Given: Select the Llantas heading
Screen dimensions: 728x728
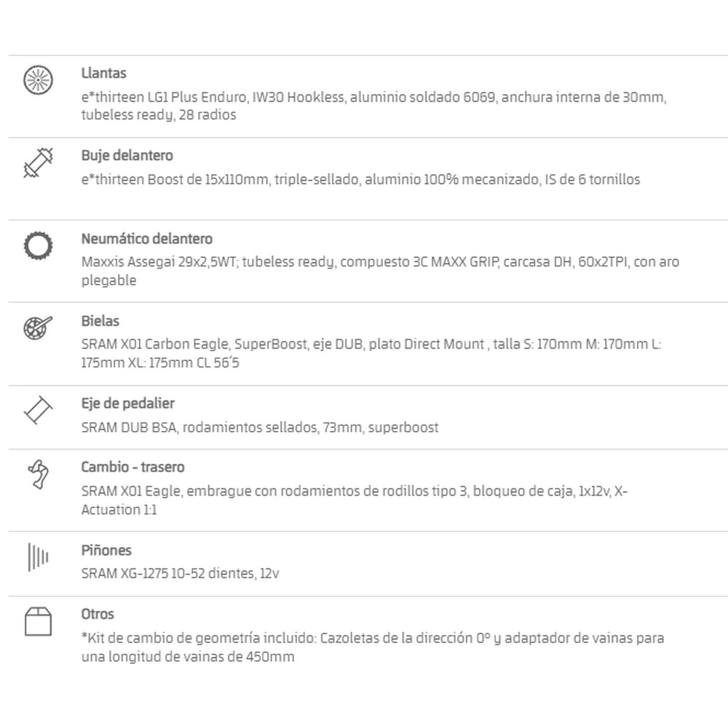Looking at the screenshot, I should tap(103, 74).
